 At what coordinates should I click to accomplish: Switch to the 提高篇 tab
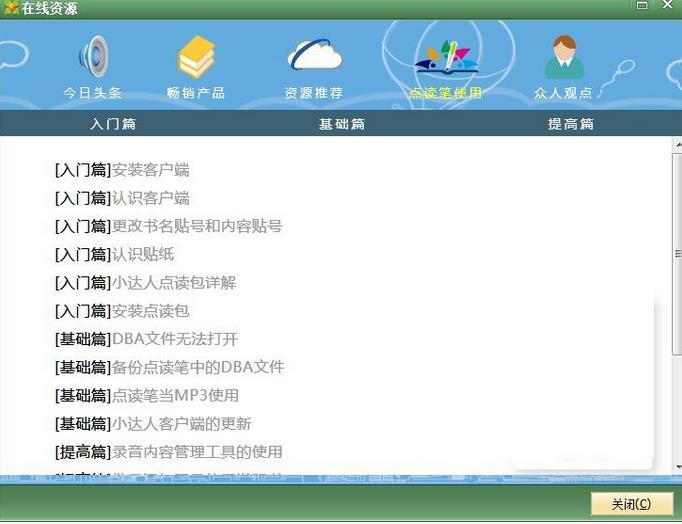pos(571,124)
